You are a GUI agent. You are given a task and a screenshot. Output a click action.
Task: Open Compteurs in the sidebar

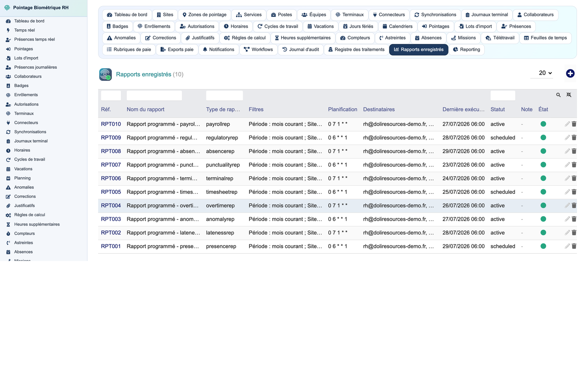24,234
